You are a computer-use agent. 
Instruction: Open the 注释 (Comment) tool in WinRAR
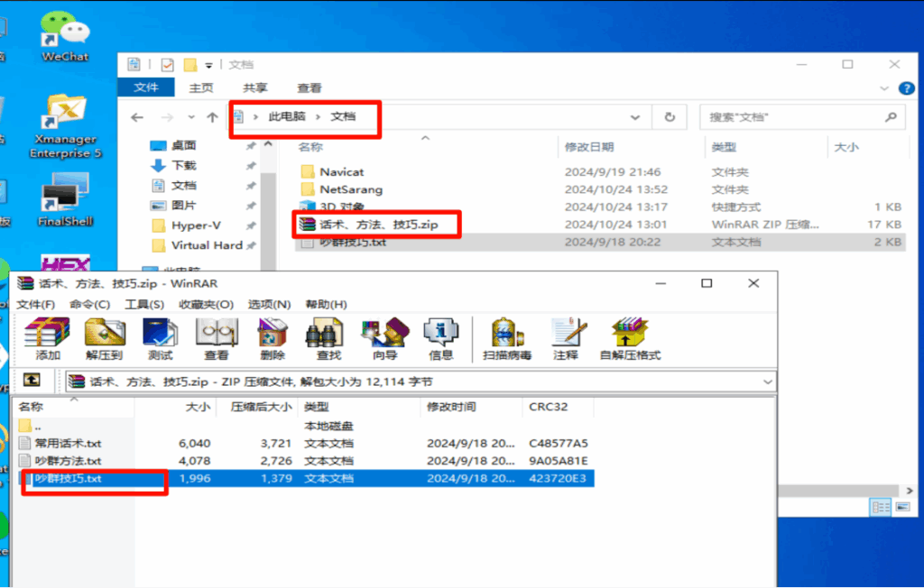click(566, 340)
